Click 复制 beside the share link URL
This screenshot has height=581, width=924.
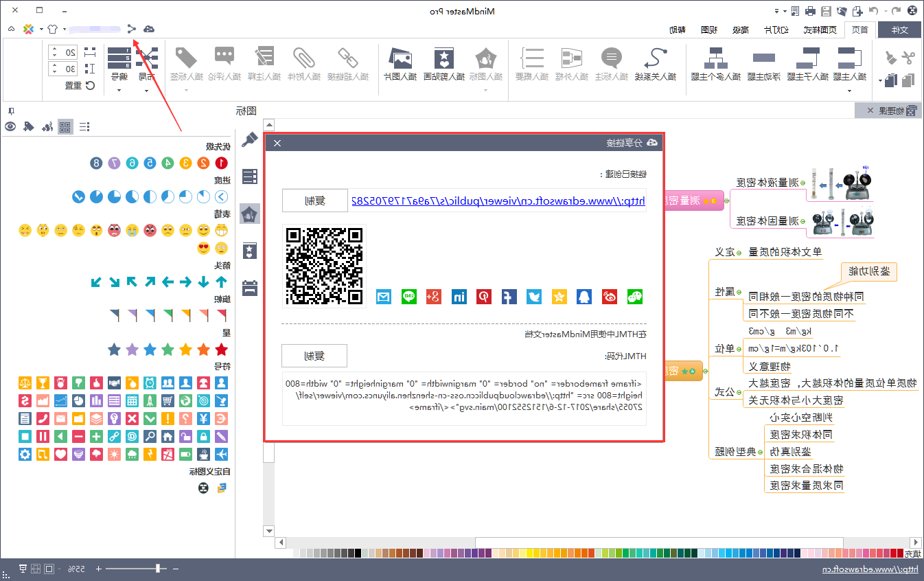pos(314,201)
